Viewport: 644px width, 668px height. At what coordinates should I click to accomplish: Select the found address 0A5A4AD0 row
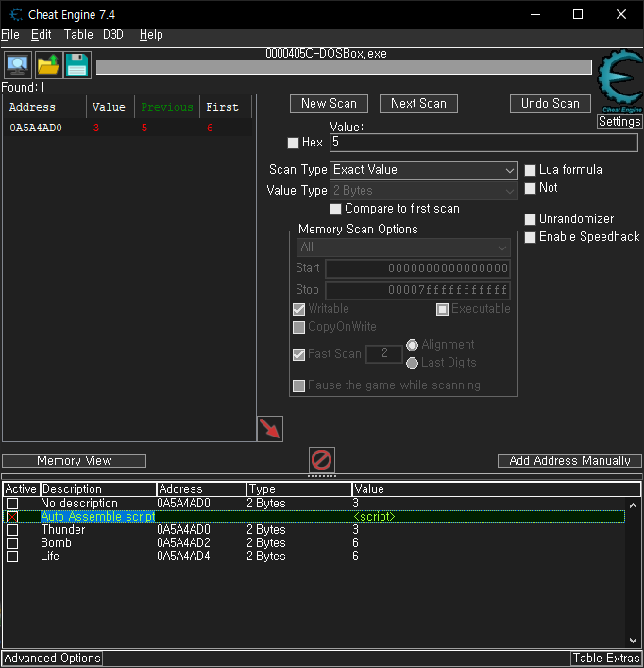[127, 128]
